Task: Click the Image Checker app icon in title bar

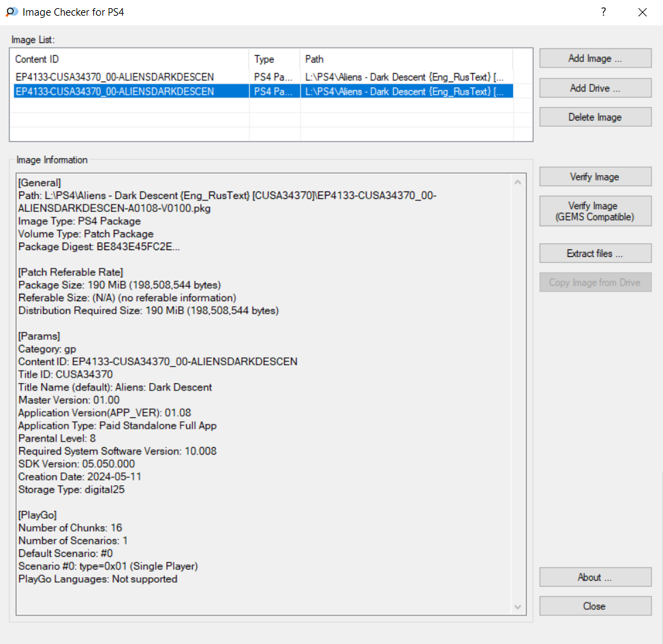Action: [x=12, y=12]
